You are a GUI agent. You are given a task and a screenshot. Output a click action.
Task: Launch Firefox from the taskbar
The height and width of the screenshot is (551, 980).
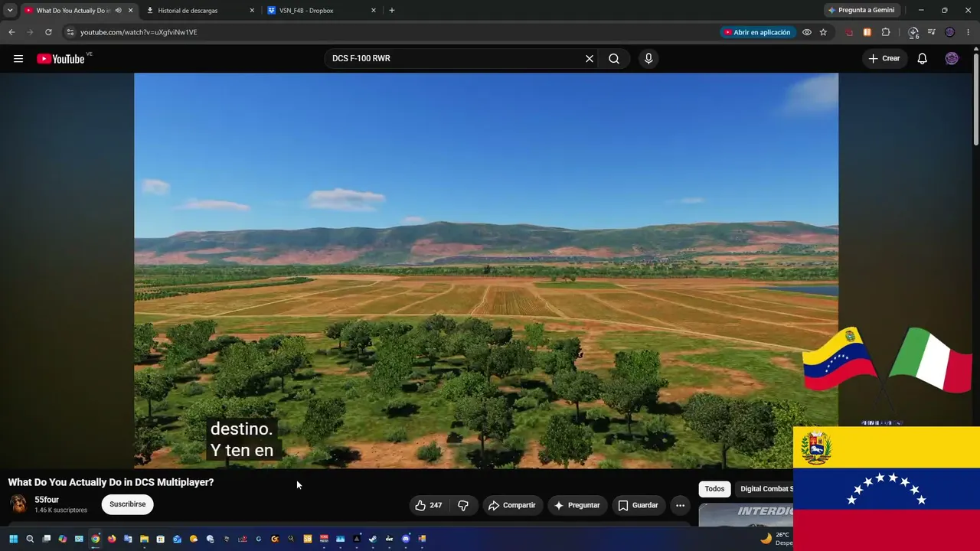[x=112, y=539]
